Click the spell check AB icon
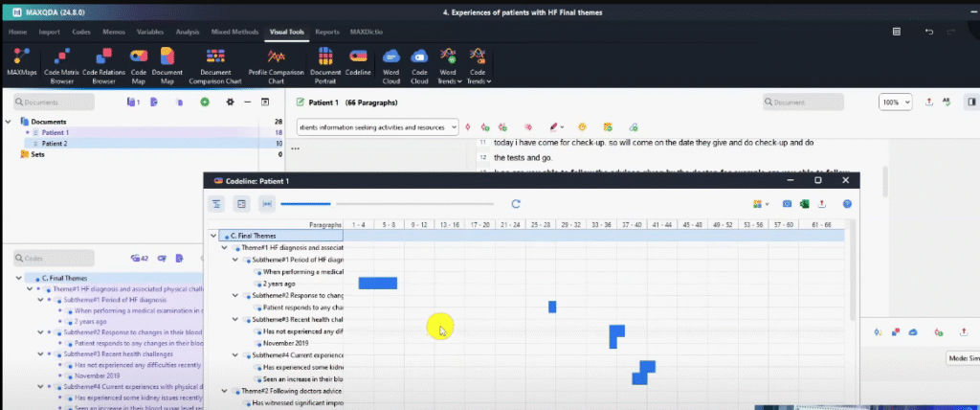Image resolution: width=980 pixels, height=410 pixels. pyautogui.click(x=947, y=102)
